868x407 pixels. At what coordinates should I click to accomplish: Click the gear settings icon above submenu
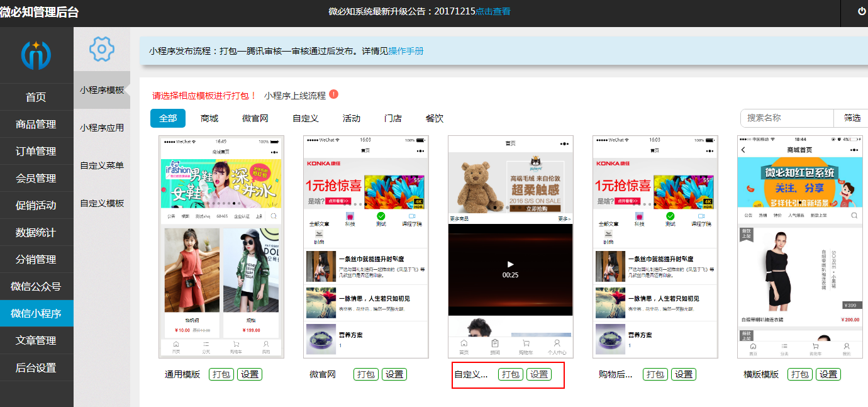pyautogui.click(x=102, y=49)
